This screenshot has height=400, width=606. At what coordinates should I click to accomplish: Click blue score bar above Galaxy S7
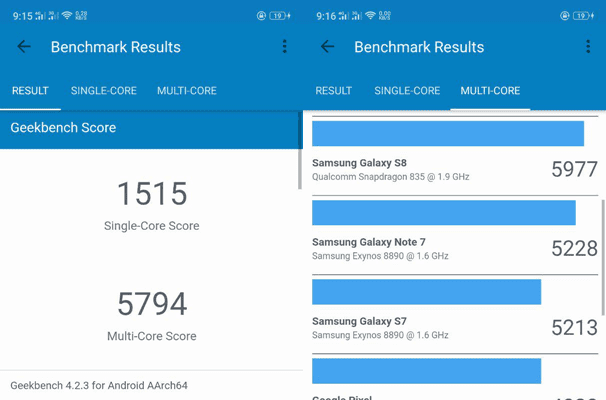(427, 292)
